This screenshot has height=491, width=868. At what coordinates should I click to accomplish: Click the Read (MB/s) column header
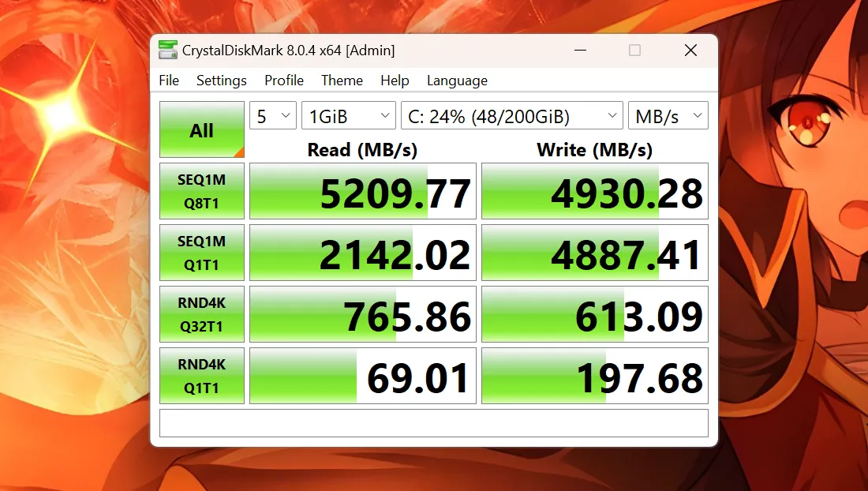(x=363, y=149)
